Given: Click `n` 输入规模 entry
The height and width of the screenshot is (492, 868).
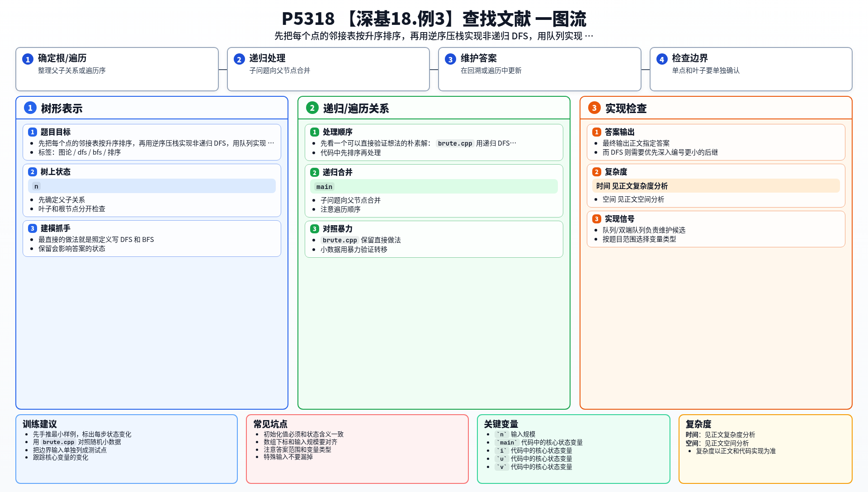Looking at the screenshot, I should [515, 434].
